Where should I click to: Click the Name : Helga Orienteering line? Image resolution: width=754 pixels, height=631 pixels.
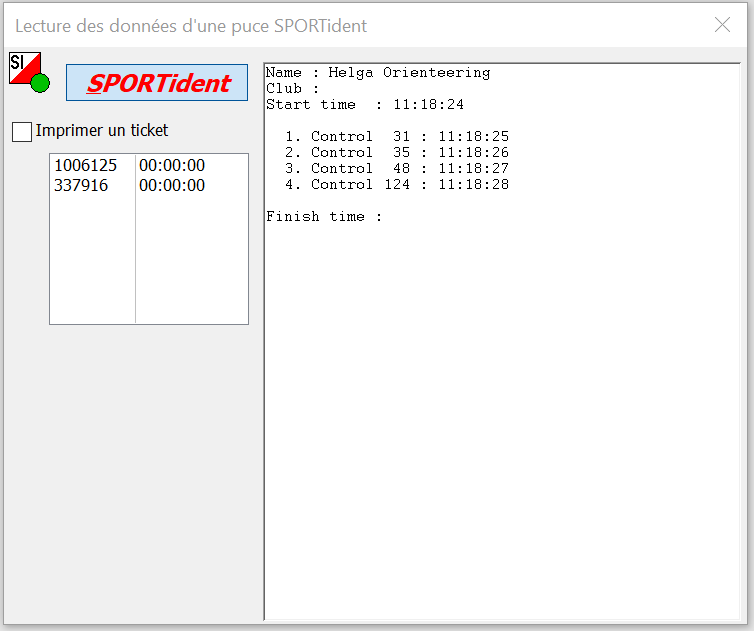point(378,73)
